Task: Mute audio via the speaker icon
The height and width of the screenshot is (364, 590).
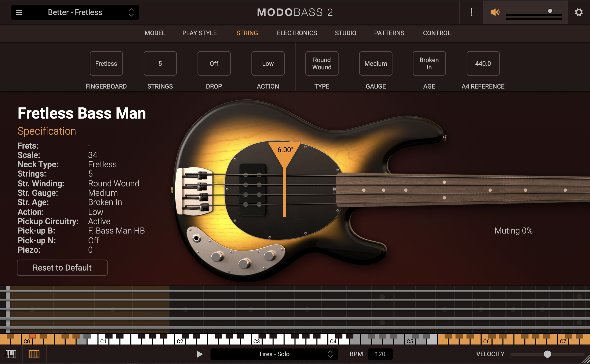Action: pyautogui.click(x=495, y=12)
